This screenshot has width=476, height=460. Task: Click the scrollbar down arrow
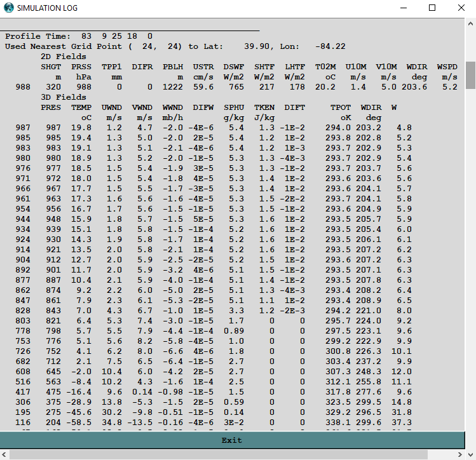click(x=470, y=426)
